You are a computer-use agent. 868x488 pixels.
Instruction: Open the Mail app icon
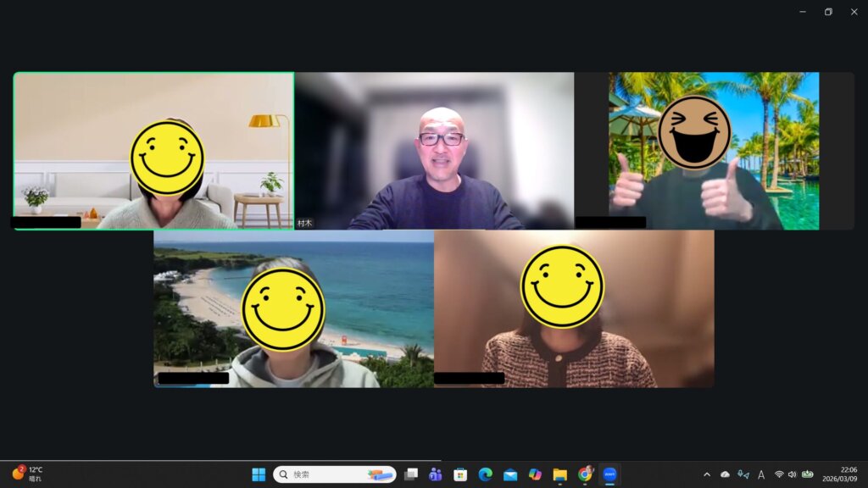coord(510,474)
